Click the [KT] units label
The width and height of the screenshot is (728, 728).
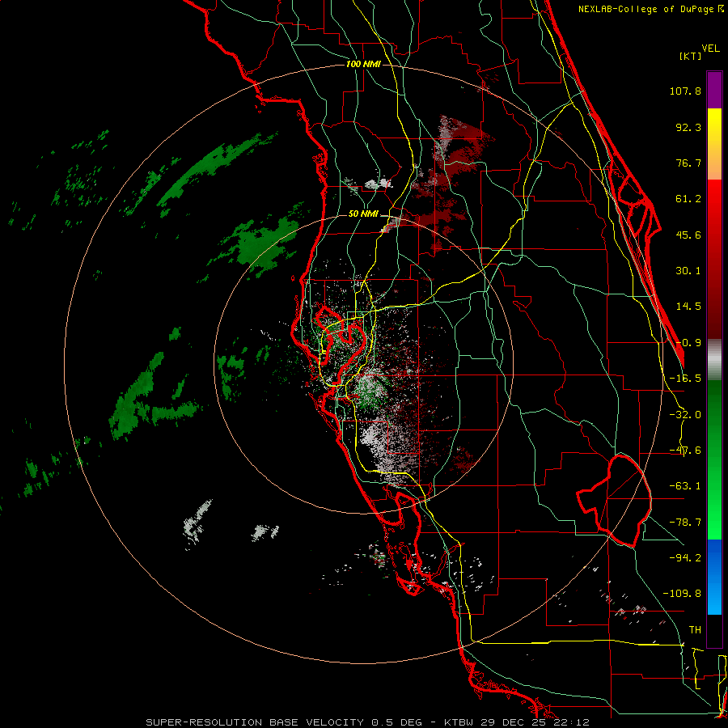691,56
